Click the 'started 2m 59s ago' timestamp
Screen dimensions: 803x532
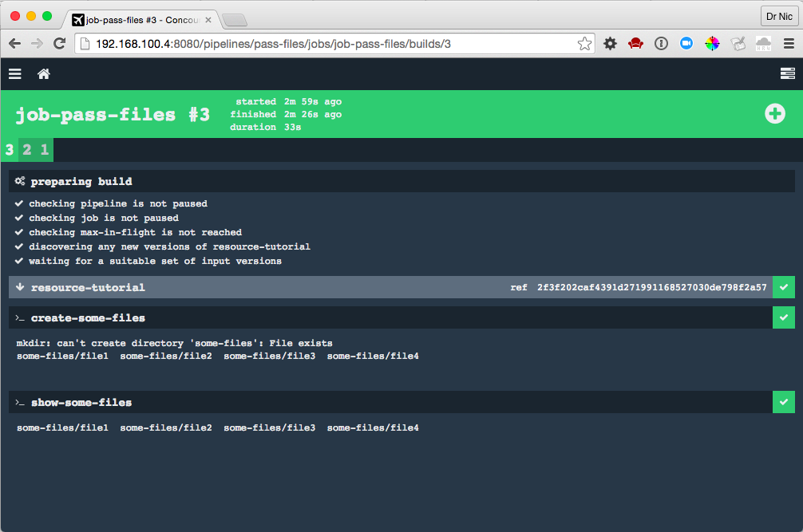click(288, 102)
